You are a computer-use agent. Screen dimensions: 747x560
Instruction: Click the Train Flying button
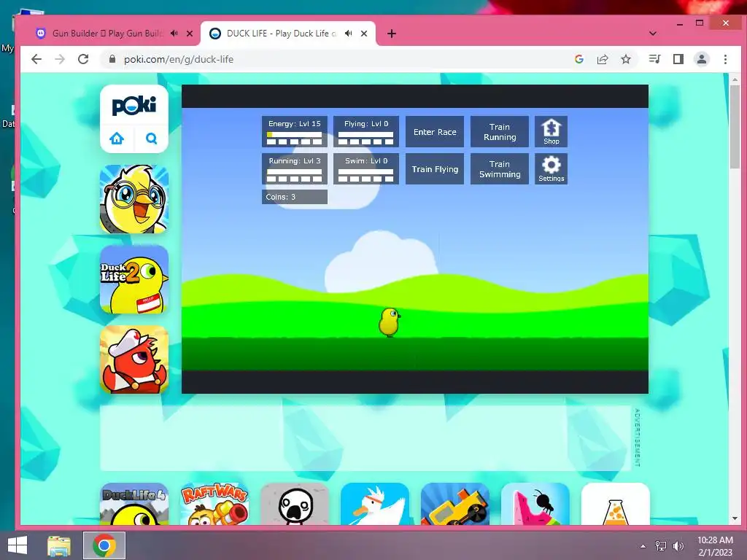tap(435, 169)
